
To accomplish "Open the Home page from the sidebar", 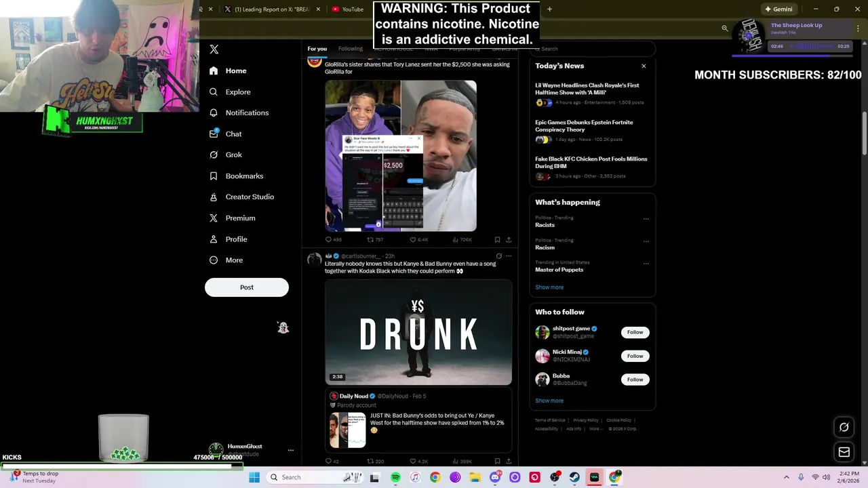I will (228, 70).
